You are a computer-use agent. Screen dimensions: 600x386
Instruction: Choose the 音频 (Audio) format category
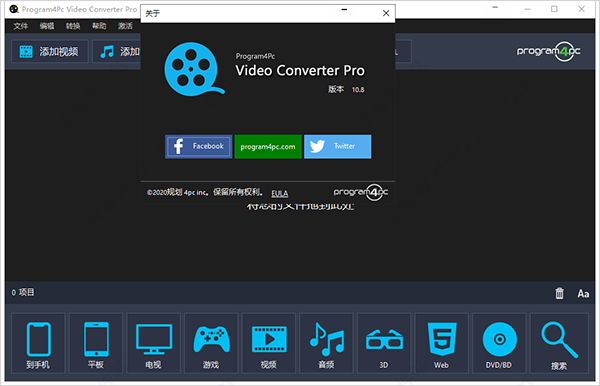click(x=326, y=343)
